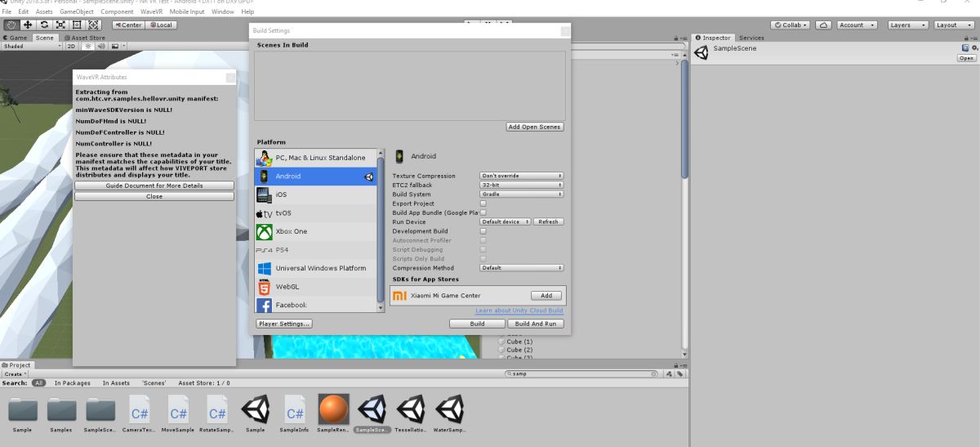Screen dimensions: 980x447
Task: Open the Shaded draw mode dropdown
Action: pyautogui.click(x=32, y=46)
